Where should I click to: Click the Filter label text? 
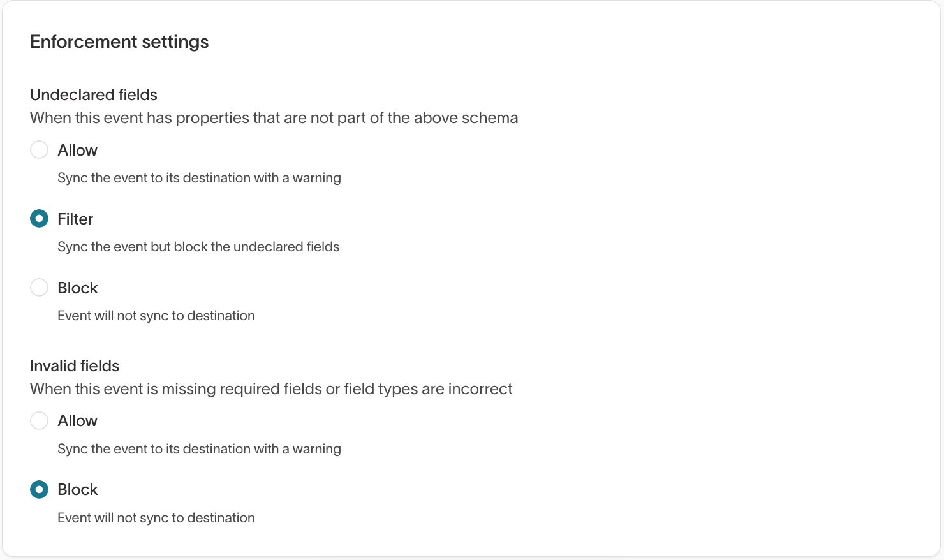pos(75,219)
